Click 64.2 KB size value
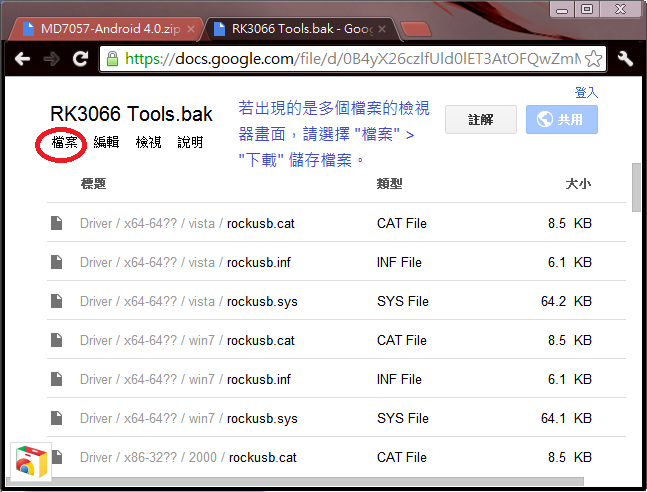This screenshot has width=647, height=492. [566, 301]
